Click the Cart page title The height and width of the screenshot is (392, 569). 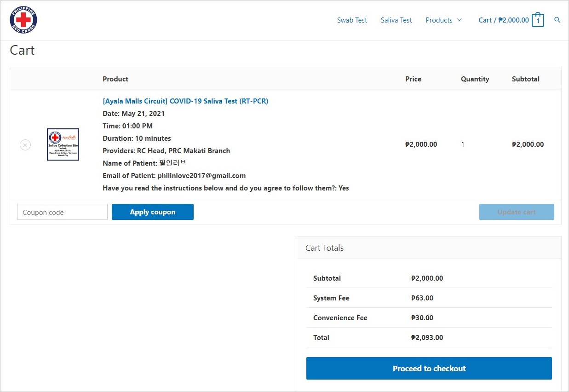click(22, 50)
